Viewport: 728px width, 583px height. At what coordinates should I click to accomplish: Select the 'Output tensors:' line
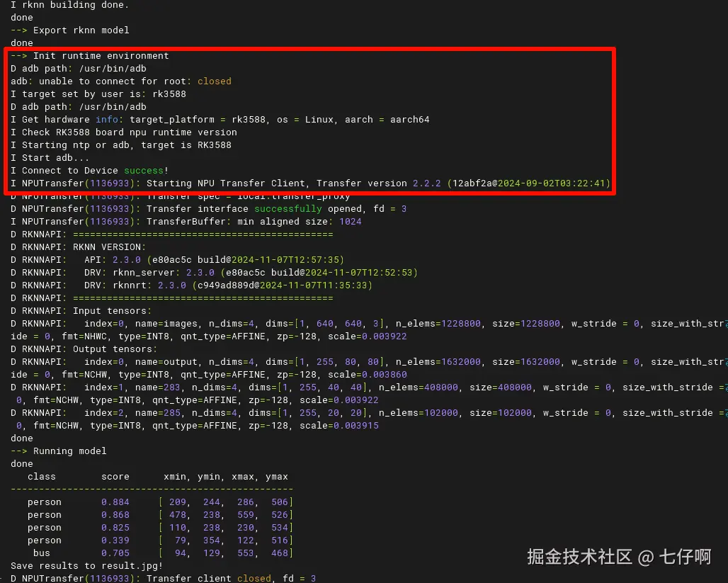pyautogui.click(x=84, y=349)
